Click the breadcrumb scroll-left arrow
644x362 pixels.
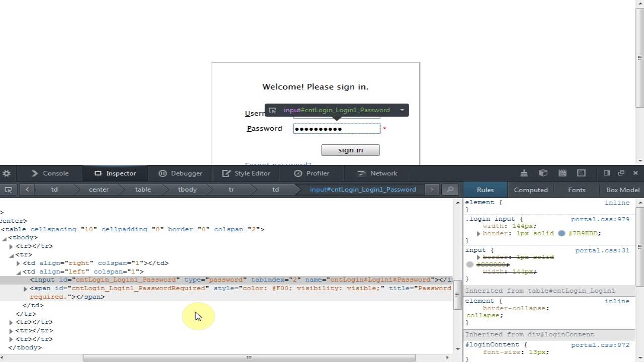(x=27, y=190)
